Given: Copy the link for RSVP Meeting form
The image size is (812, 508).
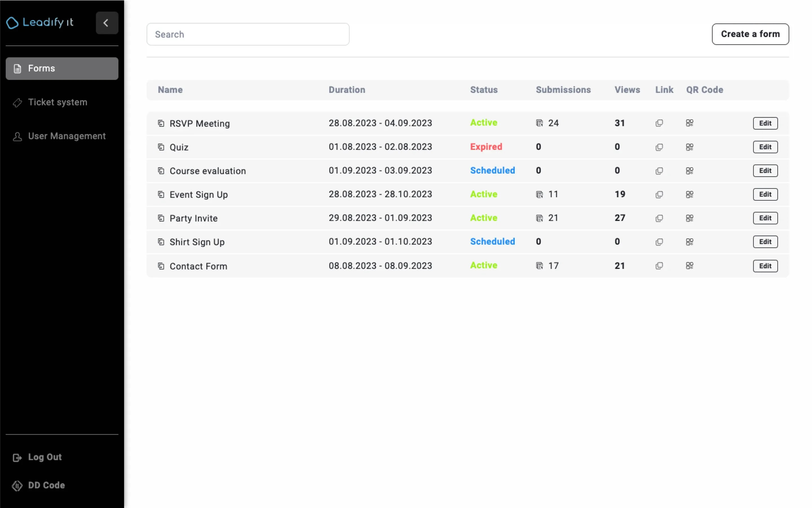Looking at the screenshot, I should [x=659, y=123].
